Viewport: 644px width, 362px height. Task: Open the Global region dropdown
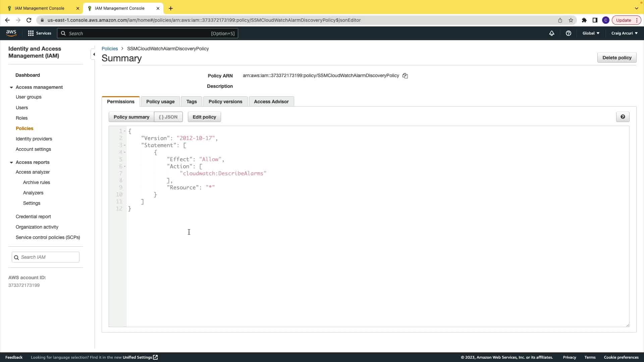591,33
